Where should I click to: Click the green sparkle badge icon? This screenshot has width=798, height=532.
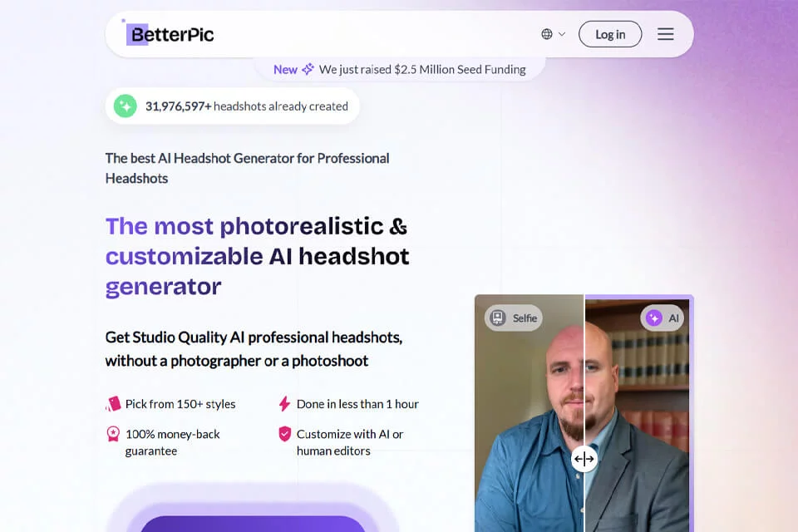pos(126,106)
